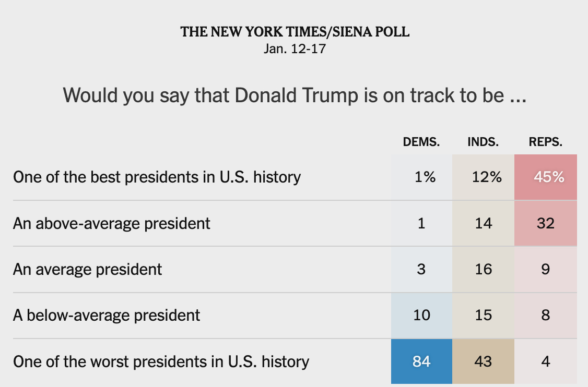The image size is (588, 387).
Task: Click the Jan. 12-17 date text
Action: (295, 50)
